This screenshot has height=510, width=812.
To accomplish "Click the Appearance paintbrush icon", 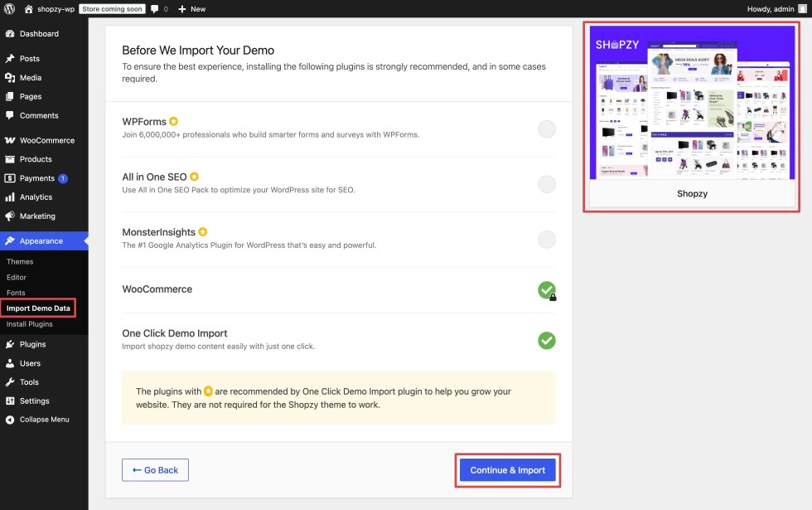I will tap(10, 241).
